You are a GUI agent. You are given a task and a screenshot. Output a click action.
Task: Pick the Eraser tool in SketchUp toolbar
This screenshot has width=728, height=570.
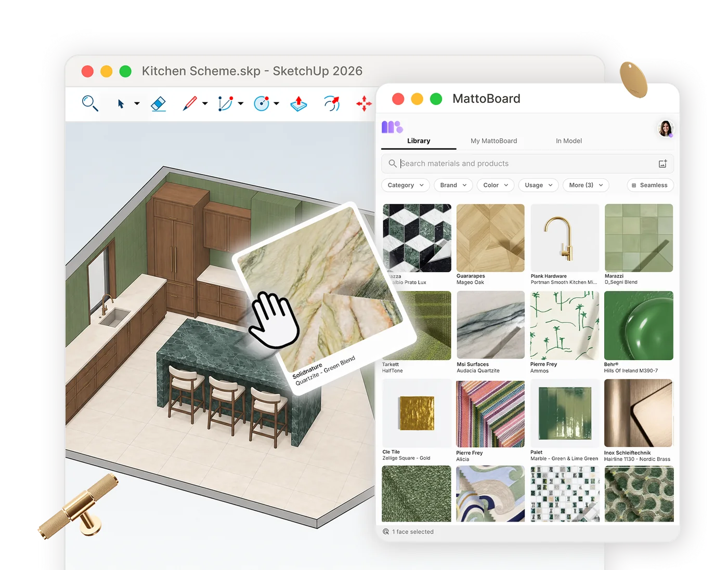tap(159, 104)
